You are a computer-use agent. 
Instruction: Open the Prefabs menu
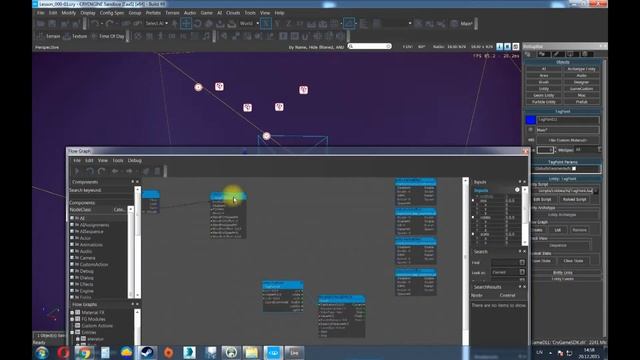coord(153,13)
